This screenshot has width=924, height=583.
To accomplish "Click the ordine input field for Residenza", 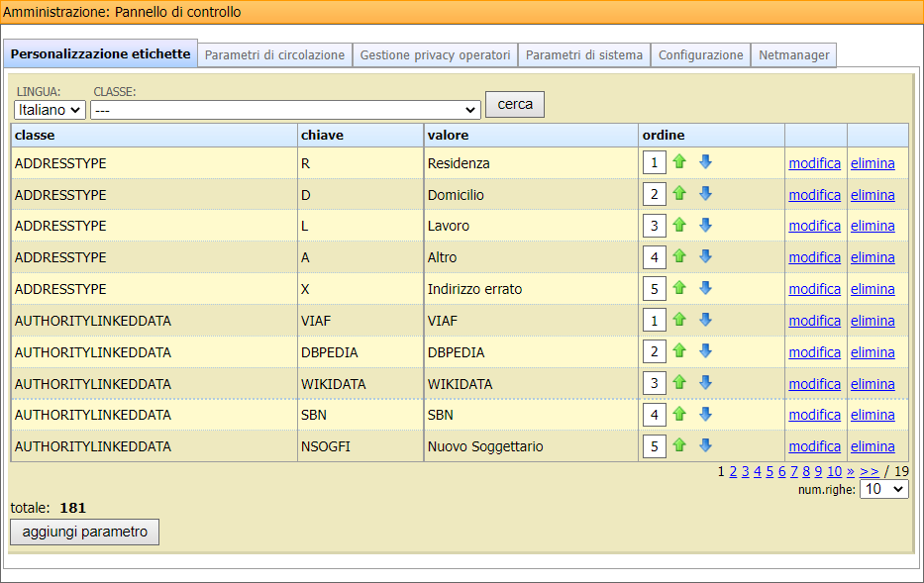I will coord(654,162).
